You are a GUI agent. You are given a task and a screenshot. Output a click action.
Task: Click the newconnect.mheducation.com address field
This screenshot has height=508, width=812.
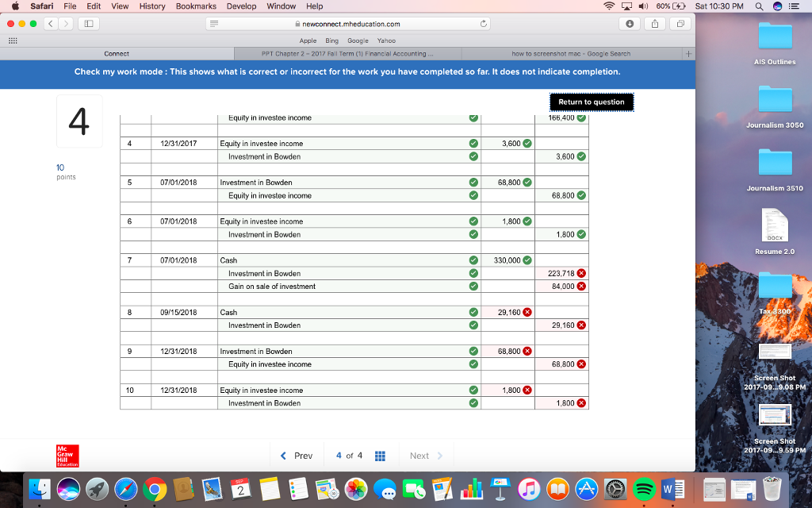click(x=348, y=24)
